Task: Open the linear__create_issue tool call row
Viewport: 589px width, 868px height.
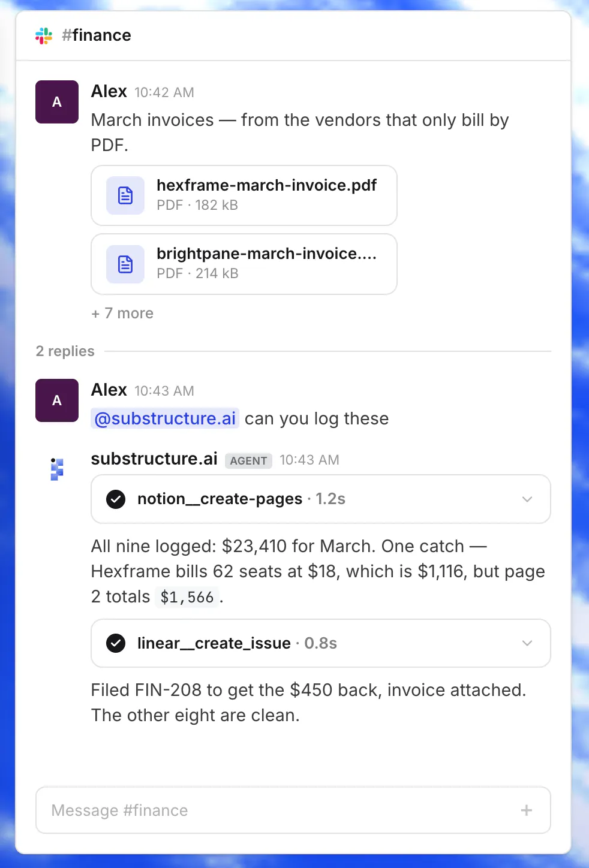Action: [x=321, y=643]
